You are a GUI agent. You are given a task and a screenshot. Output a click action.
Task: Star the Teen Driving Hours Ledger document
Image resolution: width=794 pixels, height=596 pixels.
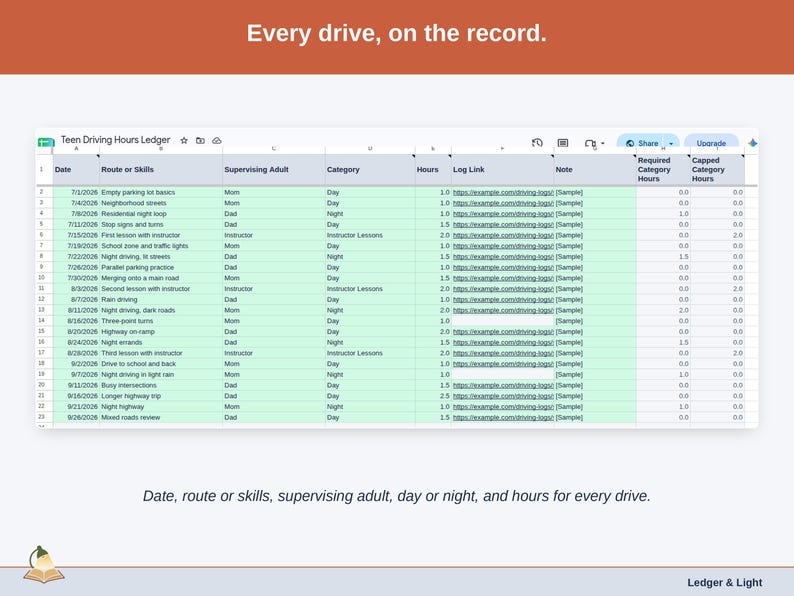(184, 140)
